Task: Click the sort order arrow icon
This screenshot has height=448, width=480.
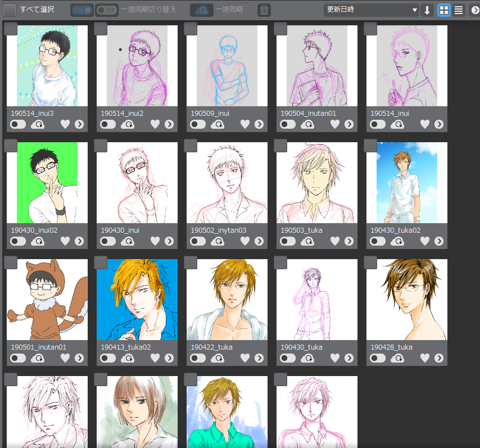Action: [x=427, y=10]
